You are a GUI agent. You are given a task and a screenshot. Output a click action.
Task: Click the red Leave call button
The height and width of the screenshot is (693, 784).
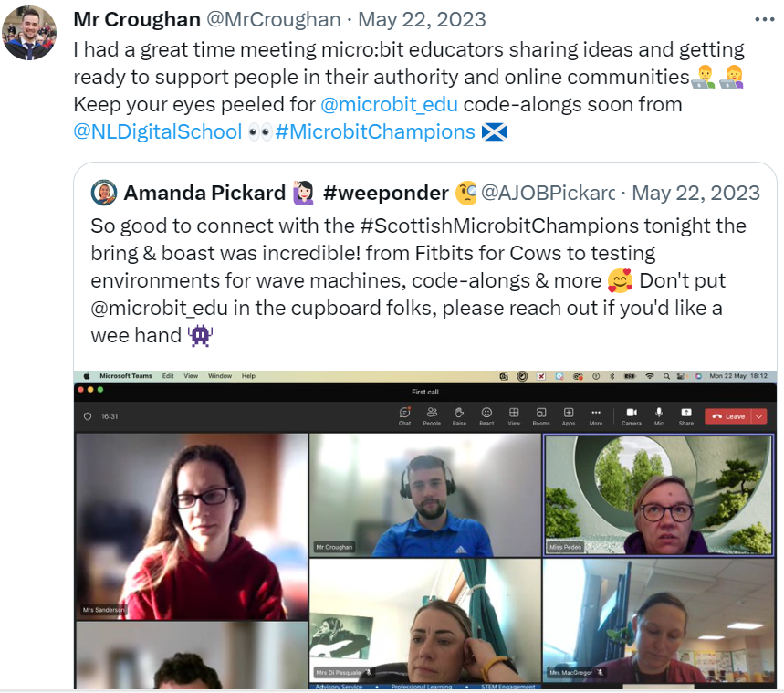point(728,416)
